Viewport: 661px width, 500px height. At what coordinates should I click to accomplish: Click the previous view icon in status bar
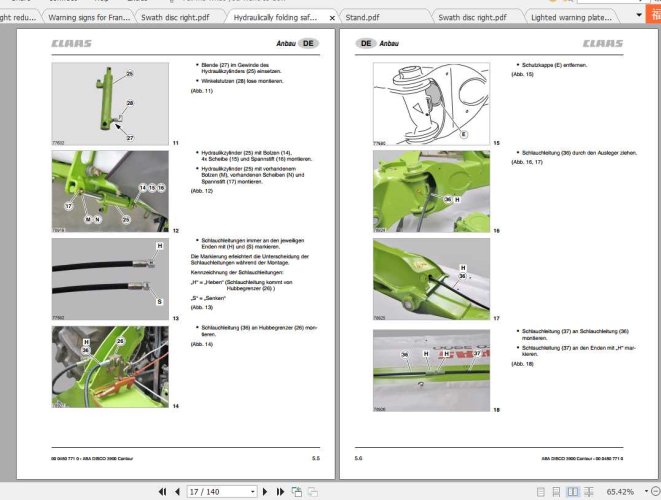[297, 492]
